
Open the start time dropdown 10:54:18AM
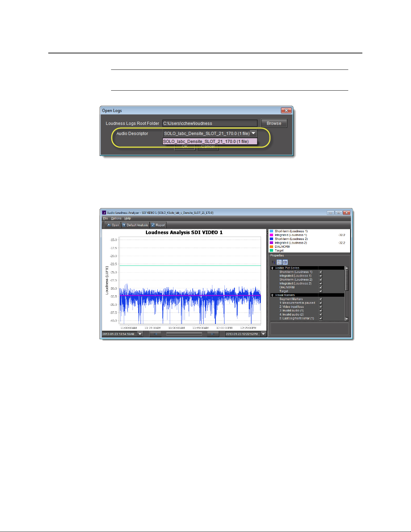coord(140,334)
